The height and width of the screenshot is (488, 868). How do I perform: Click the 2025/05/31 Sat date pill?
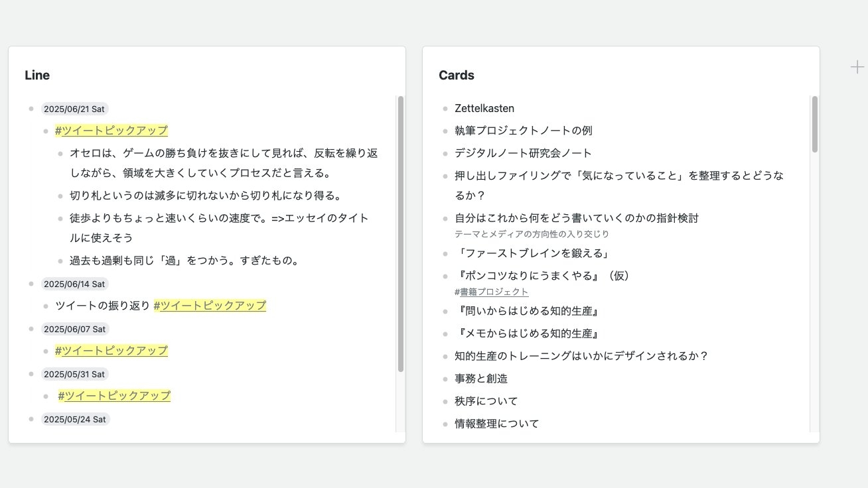(x=75, y=374)
